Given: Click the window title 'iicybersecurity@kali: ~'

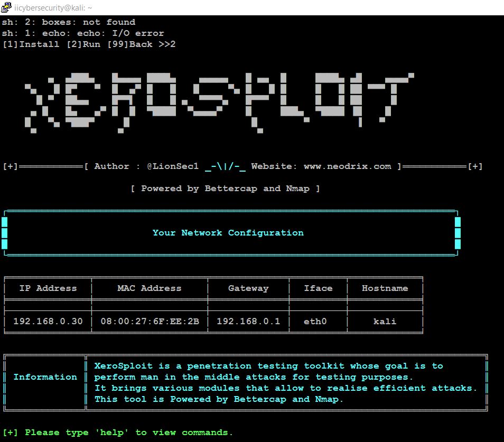Looking at the screenshot, I should [53, 8].
